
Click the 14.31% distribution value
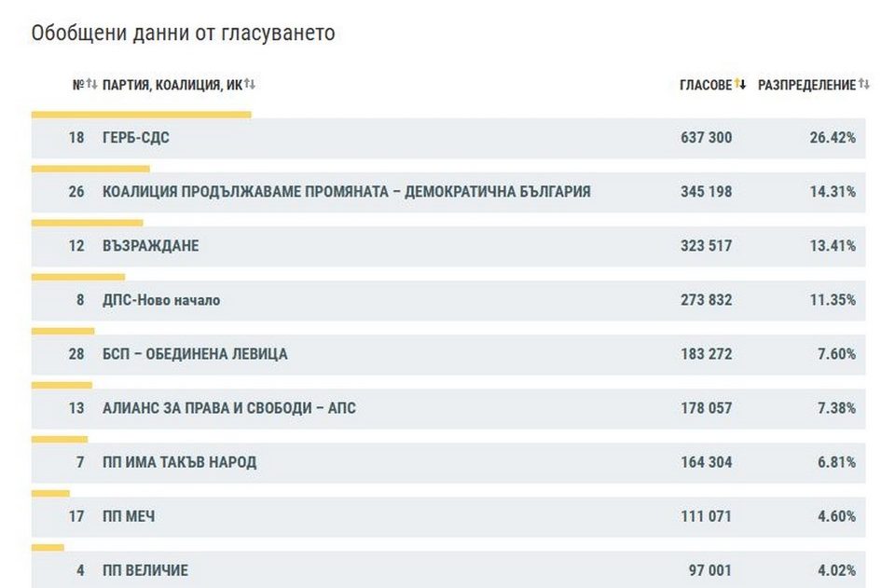(x=833, y=192)
